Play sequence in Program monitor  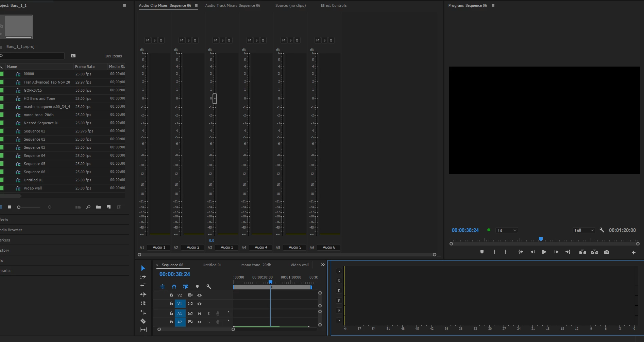click(544, 252)
